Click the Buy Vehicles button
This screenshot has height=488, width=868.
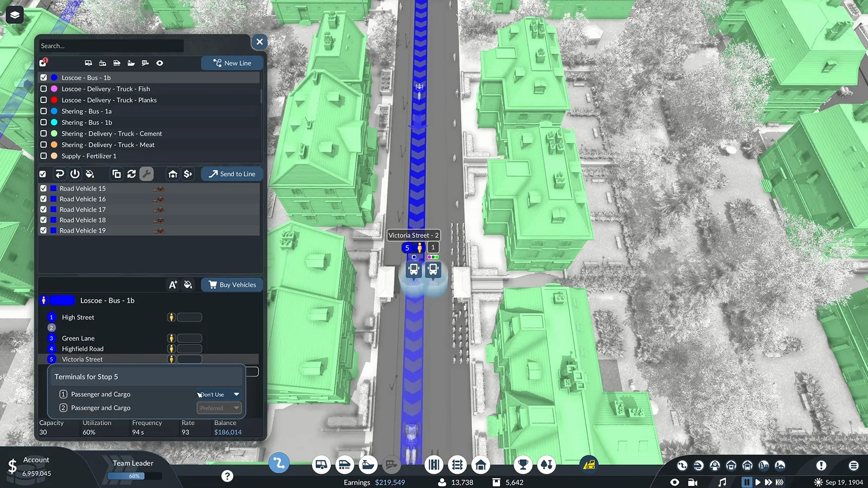[x=232, y=285]
